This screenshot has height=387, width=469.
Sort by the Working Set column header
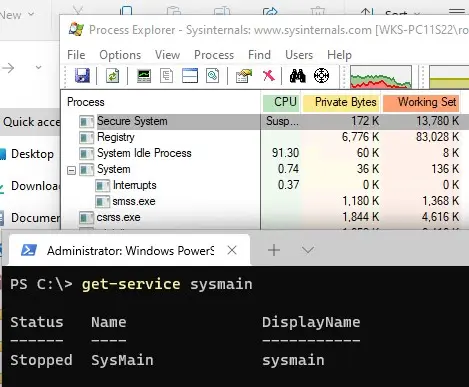tap(421, 102)
